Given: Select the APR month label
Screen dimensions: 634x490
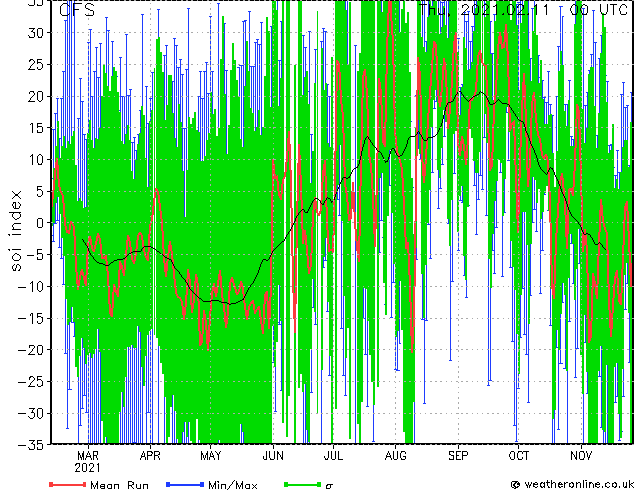Looking at the screenshot, I should [x=150, y=456].
